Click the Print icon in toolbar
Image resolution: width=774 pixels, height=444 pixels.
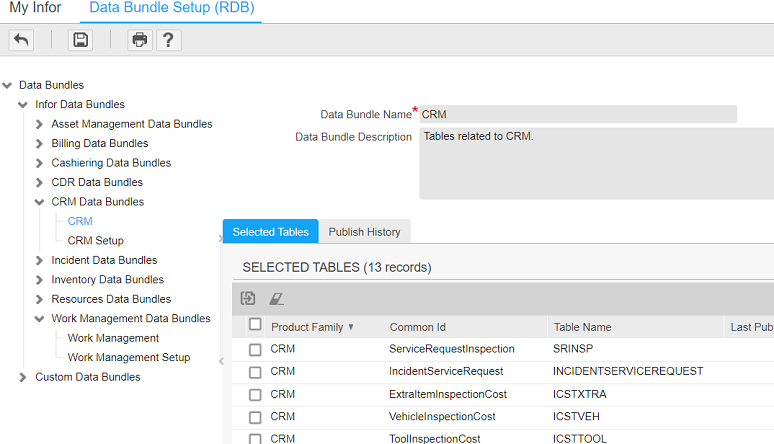(x=140, y=40)
